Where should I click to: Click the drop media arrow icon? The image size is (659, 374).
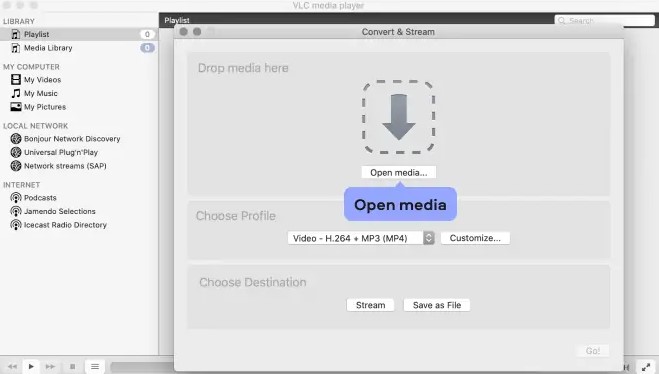(x=398, y=117)
